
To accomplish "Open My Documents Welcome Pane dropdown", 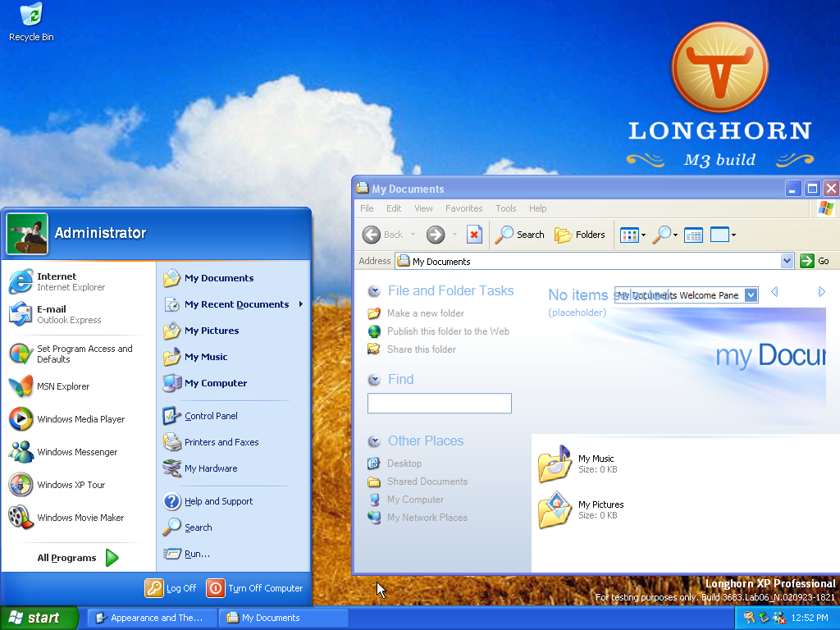I will point(751,295).
